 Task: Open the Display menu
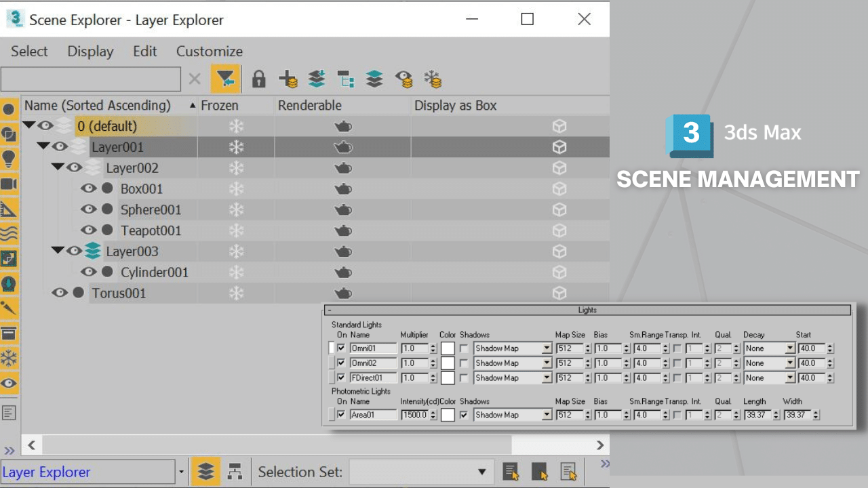coord(90,52)
